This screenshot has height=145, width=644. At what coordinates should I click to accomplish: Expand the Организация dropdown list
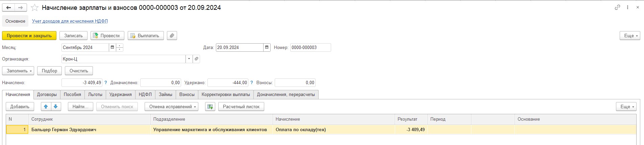pos(189,59)
